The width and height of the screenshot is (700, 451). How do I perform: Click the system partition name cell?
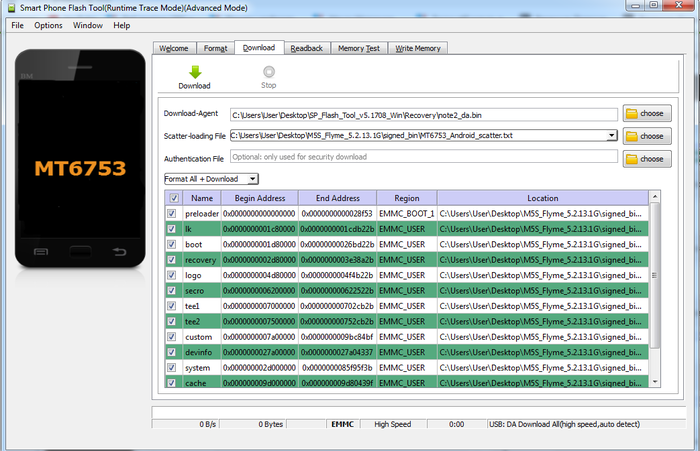coord(202,367)
